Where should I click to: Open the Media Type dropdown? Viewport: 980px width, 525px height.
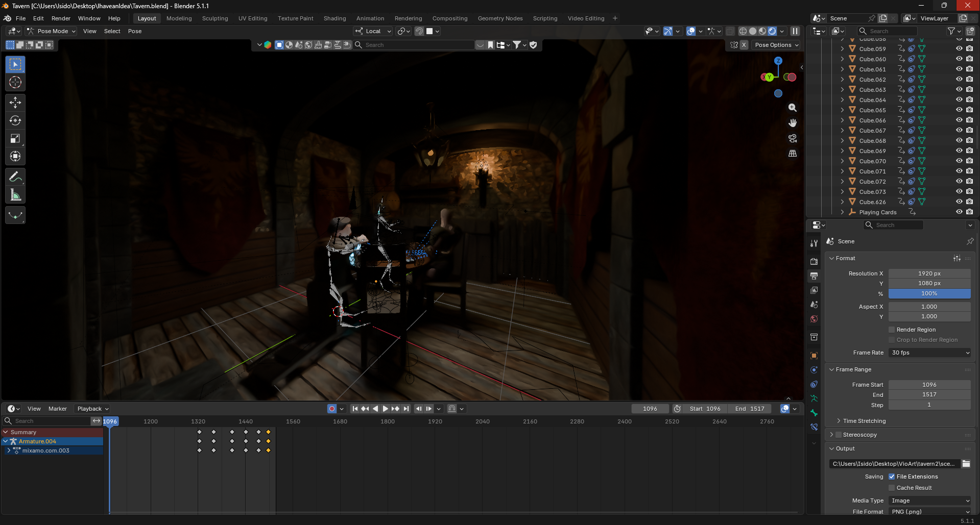929,501
